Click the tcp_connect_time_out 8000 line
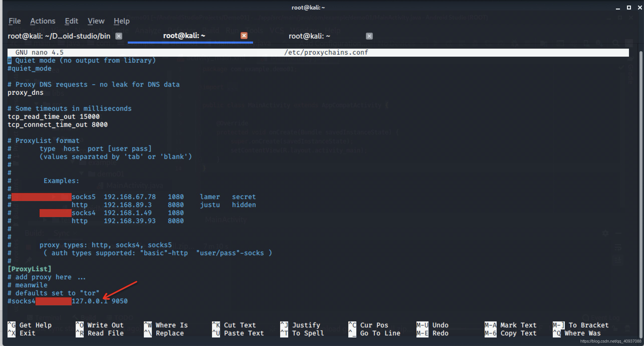This screenshot has width=644, height=346. 58,125
